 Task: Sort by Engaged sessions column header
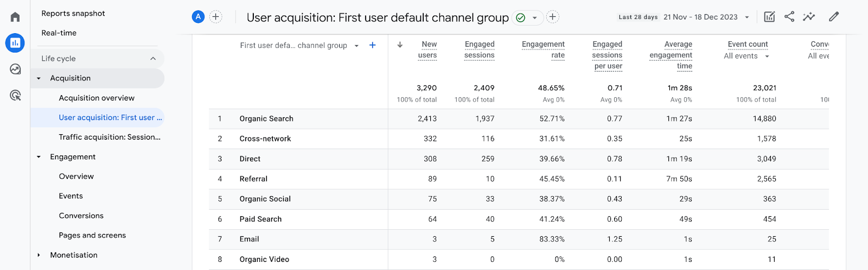(x=480, y=49)
